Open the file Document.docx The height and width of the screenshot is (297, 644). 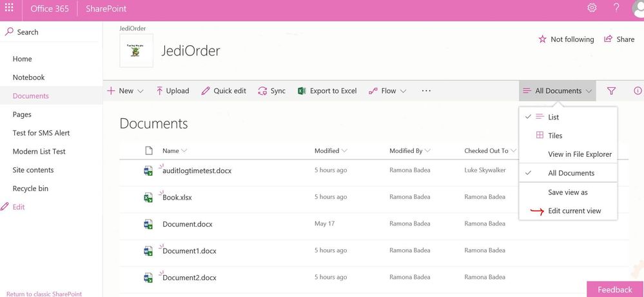click(188, 224)
